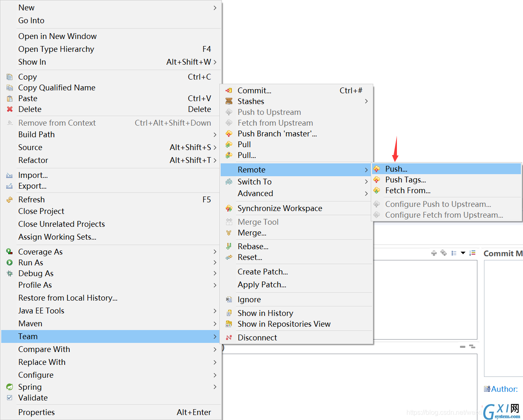Click the Synchronize Workspace icon
Image resolution: width=523 pixels, height=420 pixels.
[x=229, y=208]
